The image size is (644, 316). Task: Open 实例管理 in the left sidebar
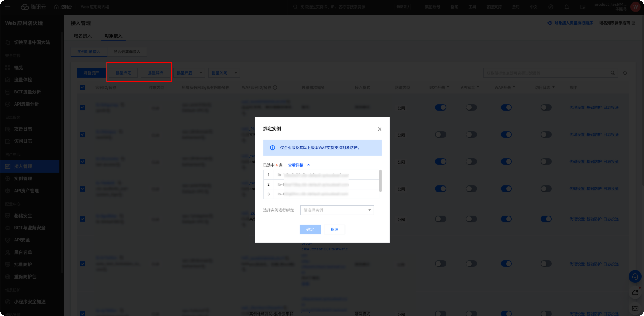click(23, 178)
